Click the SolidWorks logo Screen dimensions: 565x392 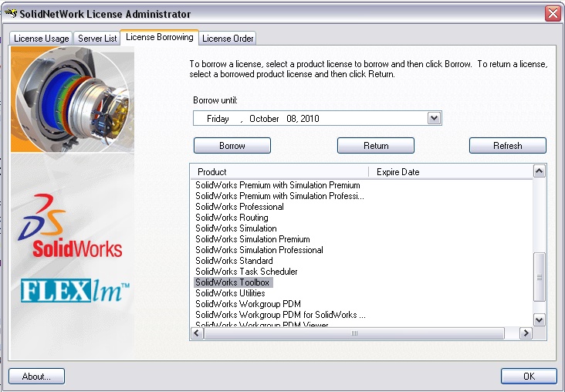(x=70, y=226)
